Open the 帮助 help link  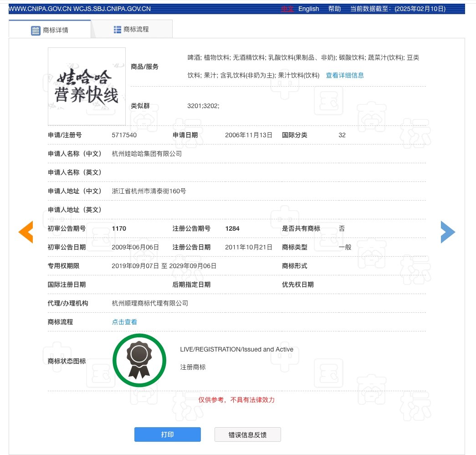click(334, 9)
